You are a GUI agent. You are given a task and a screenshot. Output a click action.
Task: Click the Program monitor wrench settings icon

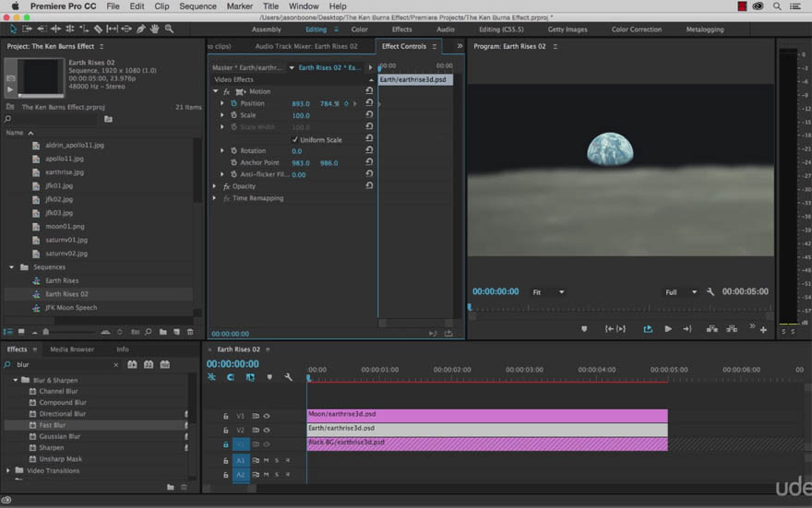[710, 291]
